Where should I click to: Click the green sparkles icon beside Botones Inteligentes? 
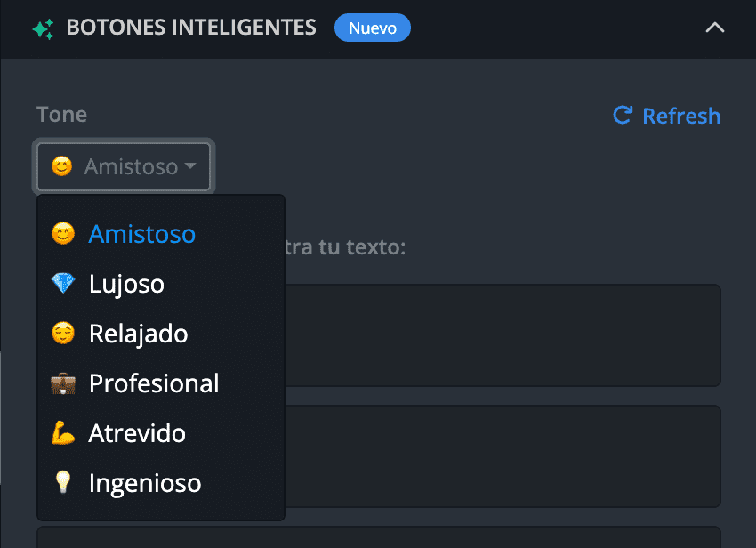[x=43, y=29]
